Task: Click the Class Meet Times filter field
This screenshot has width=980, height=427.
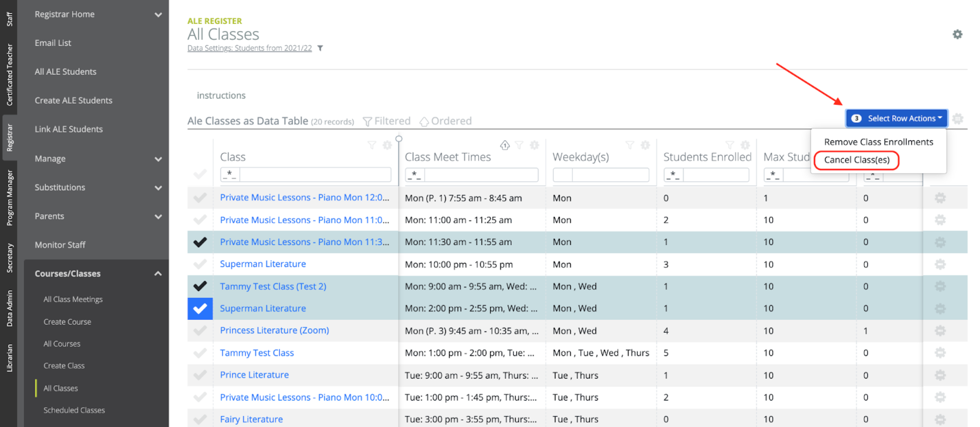Action: [x=481, y=175]
